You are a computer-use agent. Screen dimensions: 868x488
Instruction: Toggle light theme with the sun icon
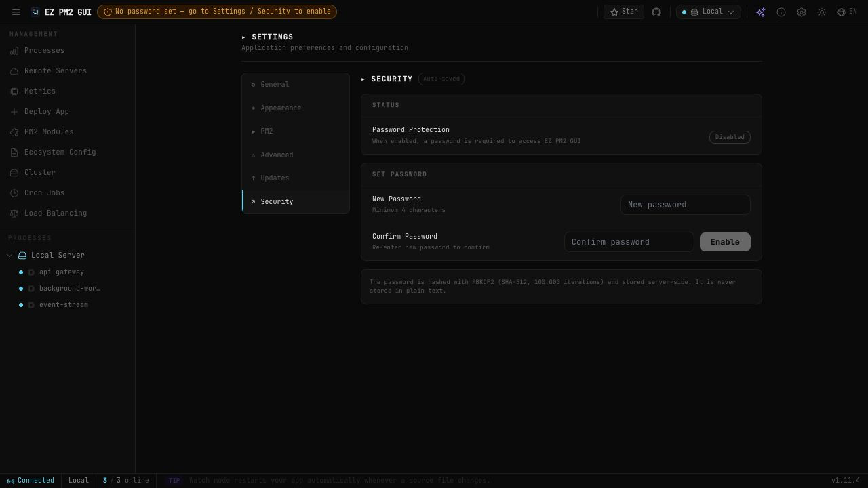point(822,12)
